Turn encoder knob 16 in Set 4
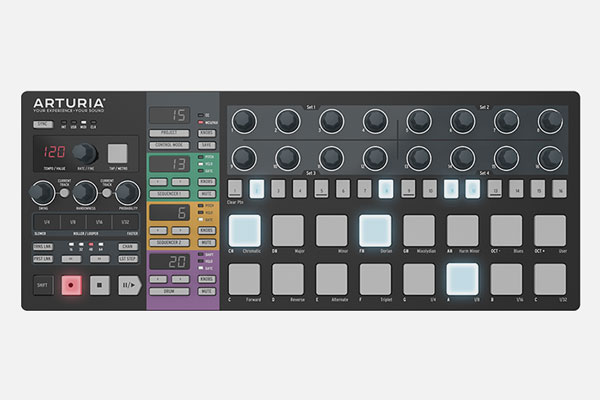 point(550,158)
